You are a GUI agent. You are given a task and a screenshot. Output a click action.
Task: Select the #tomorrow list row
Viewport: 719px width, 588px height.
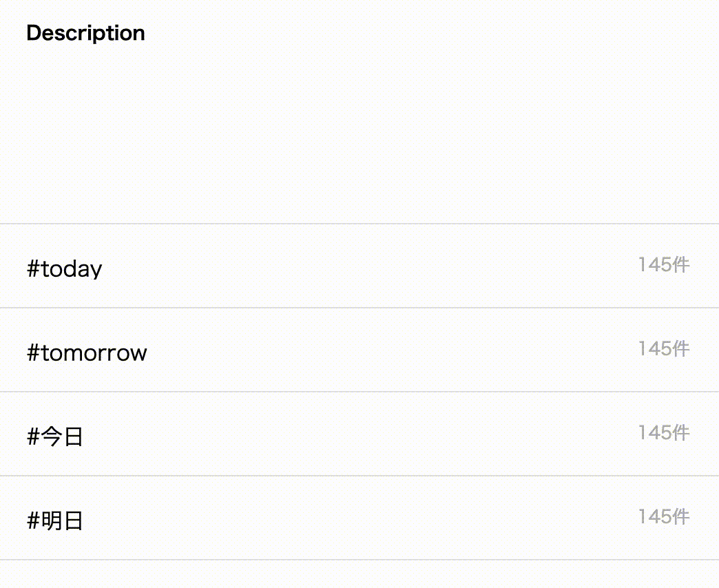coord(358,349)
